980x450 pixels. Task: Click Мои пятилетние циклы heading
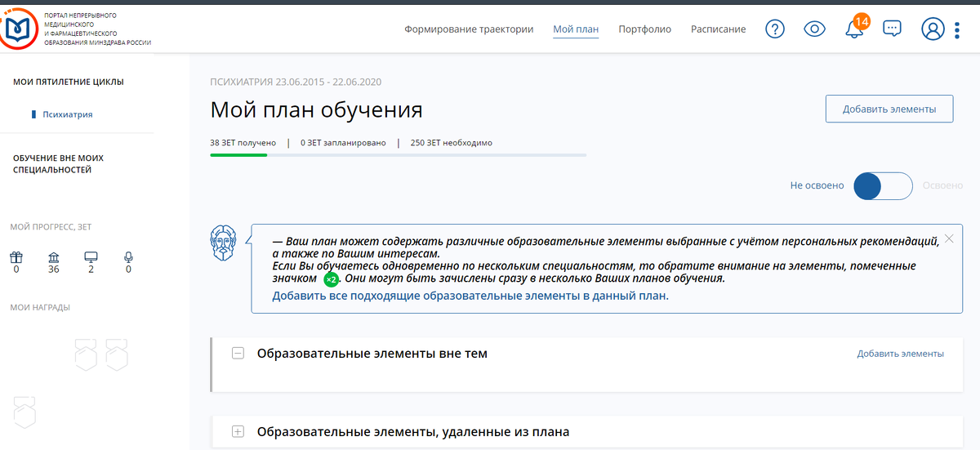click(69, 82)
